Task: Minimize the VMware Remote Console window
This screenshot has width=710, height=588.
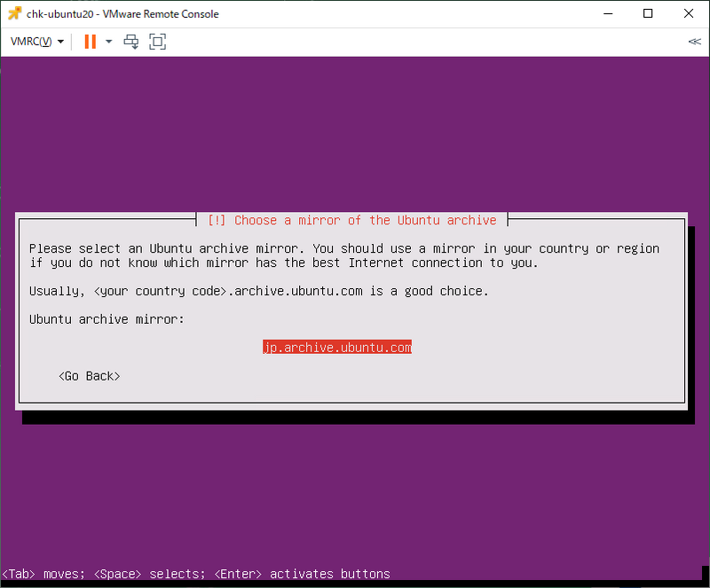Action: [608, 13]
